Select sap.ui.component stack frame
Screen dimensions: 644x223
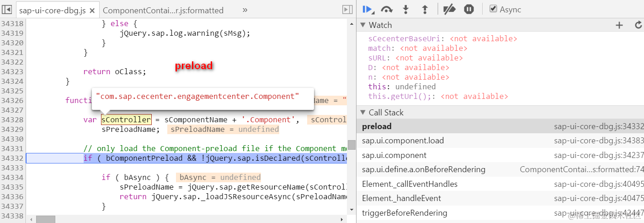(x=500, y=155)
